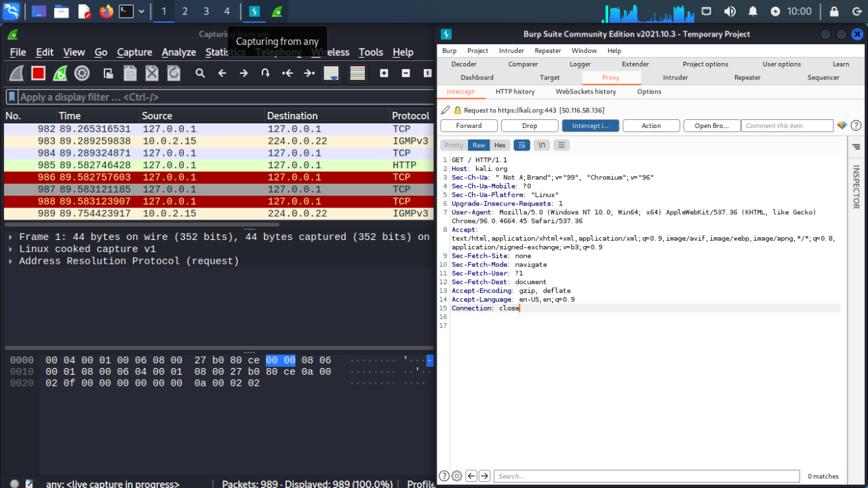Open Kali applications menu

(x=11, y=11)
